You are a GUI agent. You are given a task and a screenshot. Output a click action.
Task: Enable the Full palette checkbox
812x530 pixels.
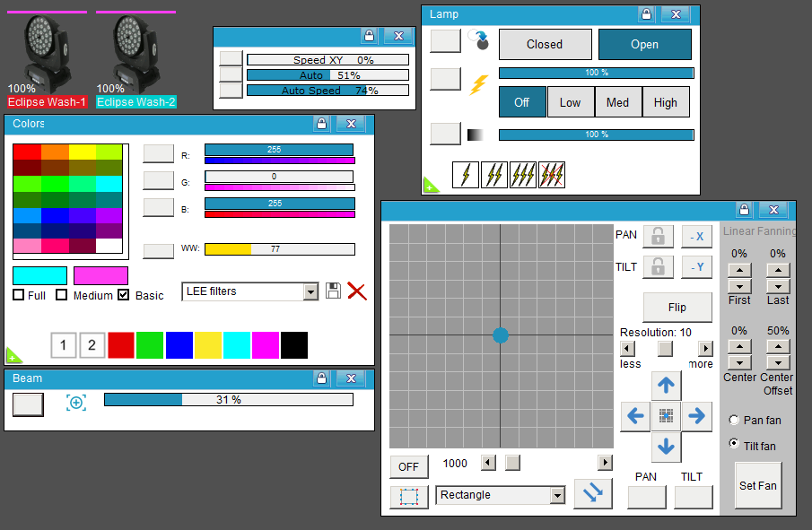coord(19,295)
